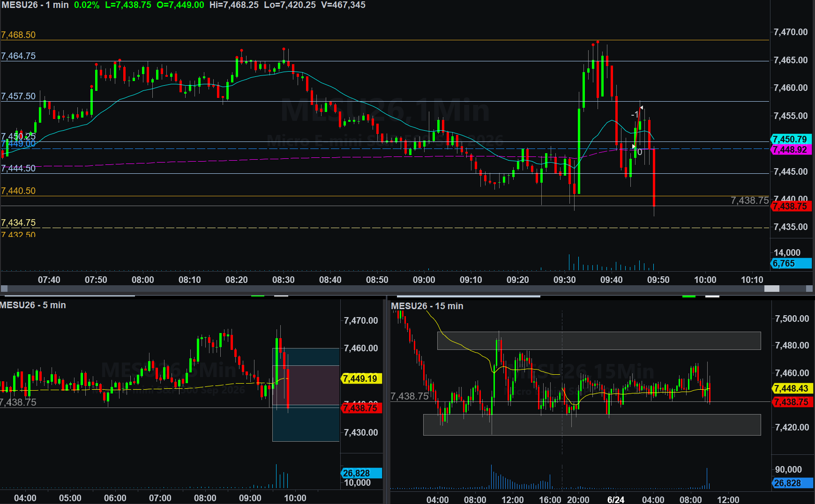The height and width of the screenshot is (504, 815).
Task: Click the green 0.02% change value
Action: point(87,5)
